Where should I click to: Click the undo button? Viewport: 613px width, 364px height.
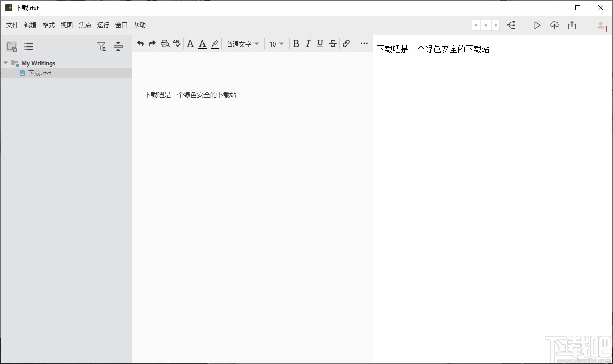point(140,43)
